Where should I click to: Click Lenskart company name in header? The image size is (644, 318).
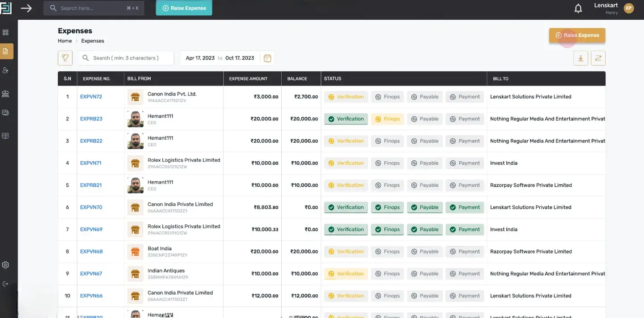[x=606, y=5]
